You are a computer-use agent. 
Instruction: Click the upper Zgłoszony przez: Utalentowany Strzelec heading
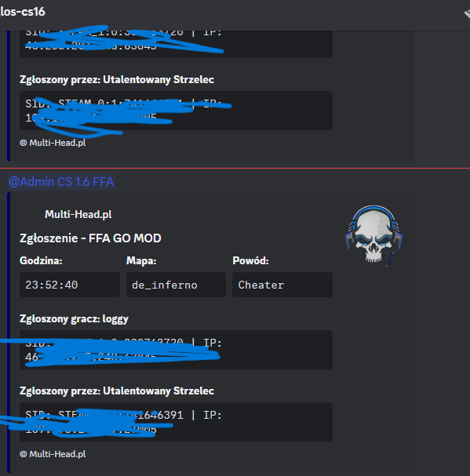117,79
